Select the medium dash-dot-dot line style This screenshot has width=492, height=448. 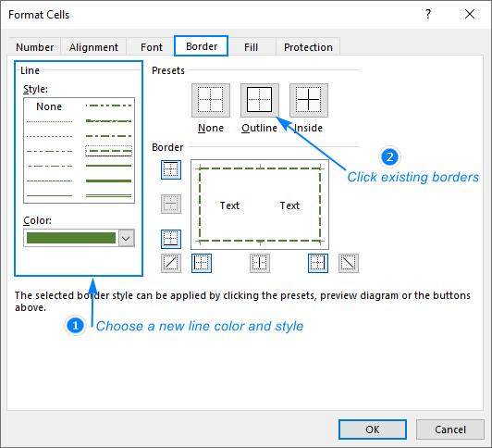pos(108,106)
